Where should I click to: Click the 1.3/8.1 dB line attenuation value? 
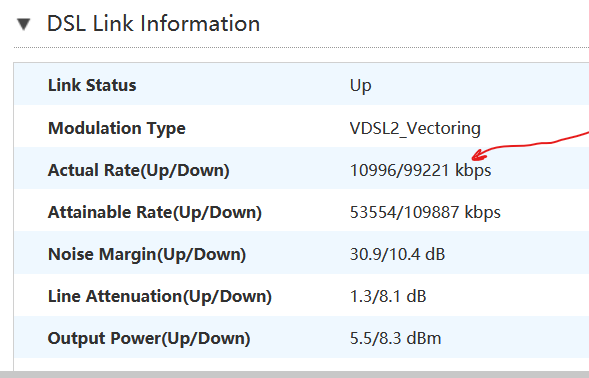point(388,296)
